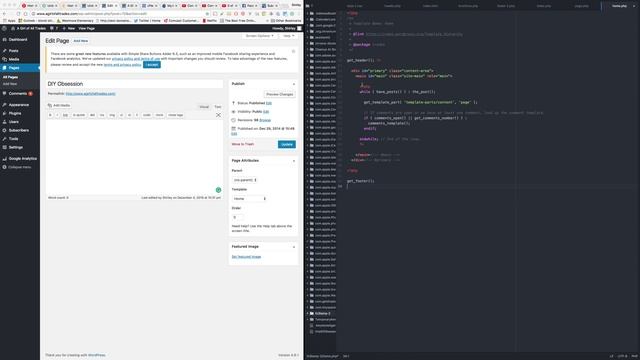Screen dimensions: 640x360
Task: Click the img quicktag button
Action: tap(111, 115)
